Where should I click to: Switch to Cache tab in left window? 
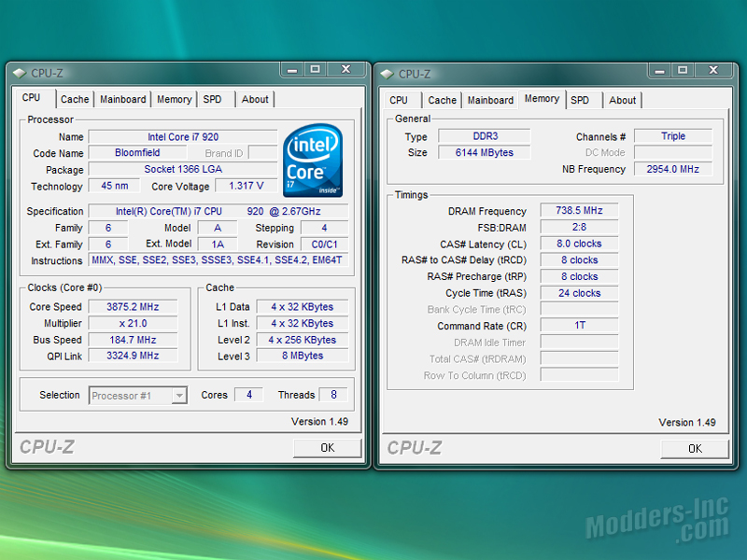click(75, 99)
